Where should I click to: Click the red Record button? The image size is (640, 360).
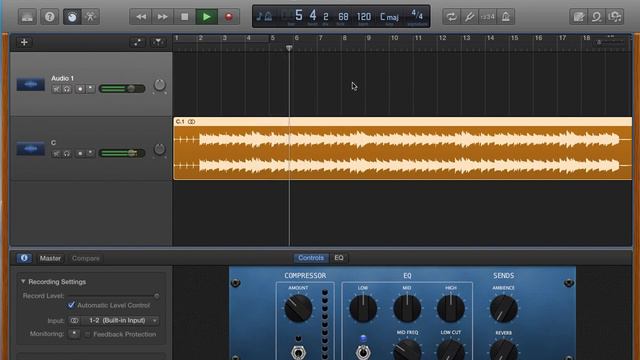[229, 17]
